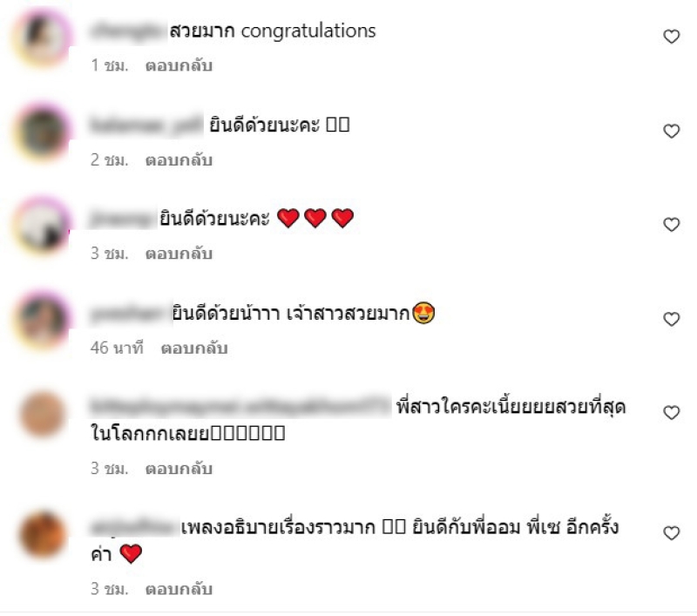Reply to the last comment about the song

coord(179,589)
